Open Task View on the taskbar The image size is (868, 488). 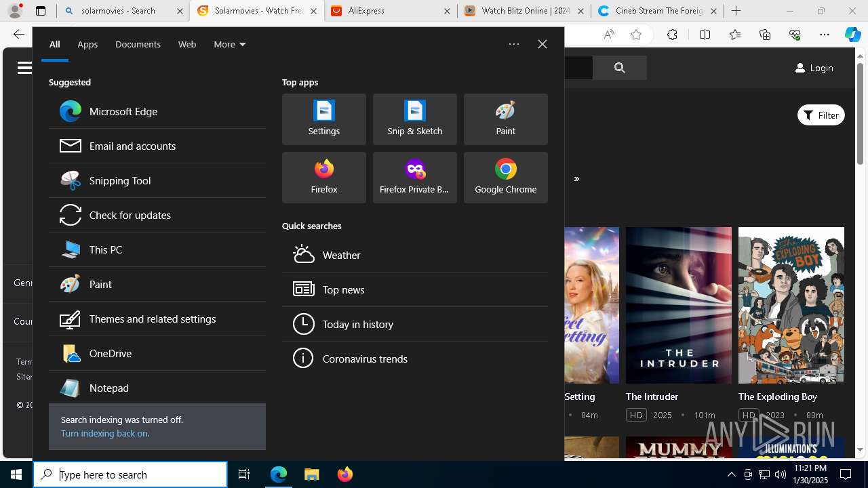pos(244,474)
